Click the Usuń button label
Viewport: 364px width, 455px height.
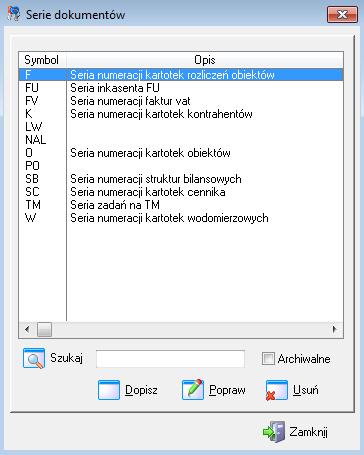(305, 390)
